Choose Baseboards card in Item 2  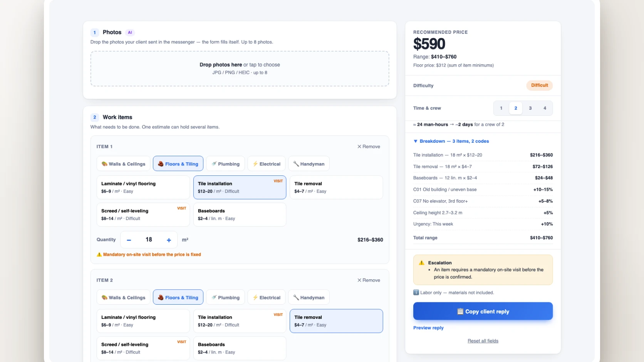coord(240,348)
